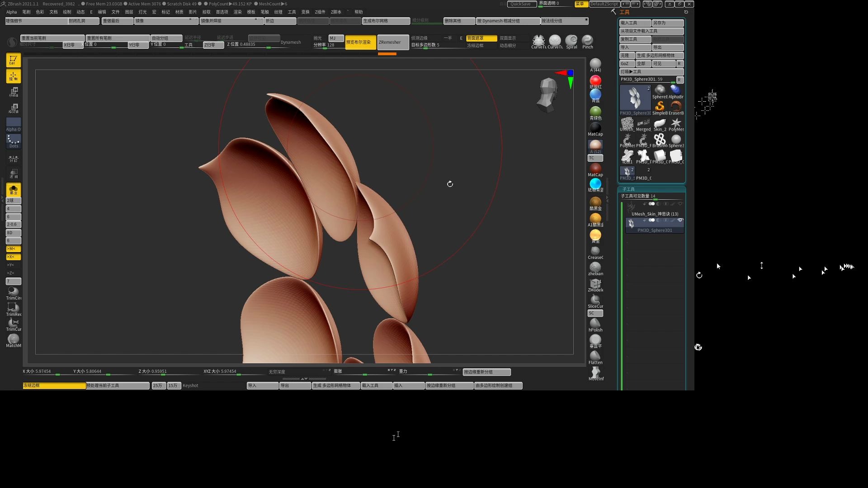Click 另存为 Save As button
Image resolution: width=868 pixels, height=488 pixels.
pyautogui.click(x=668, y=23)
